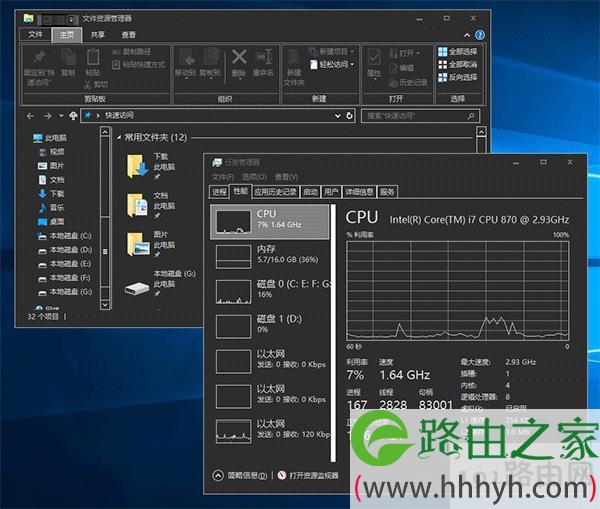Viewport: 600px width, 509px height.
Task: Click the Documents (文档) folder icon
Action: 137,205
